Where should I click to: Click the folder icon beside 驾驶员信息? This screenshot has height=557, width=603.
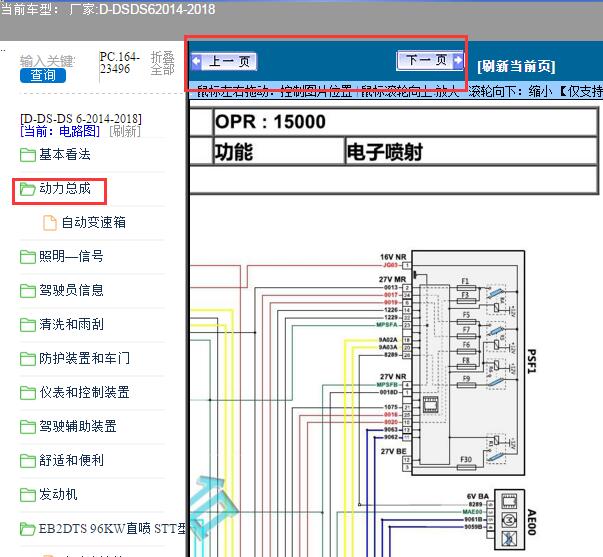28,290
